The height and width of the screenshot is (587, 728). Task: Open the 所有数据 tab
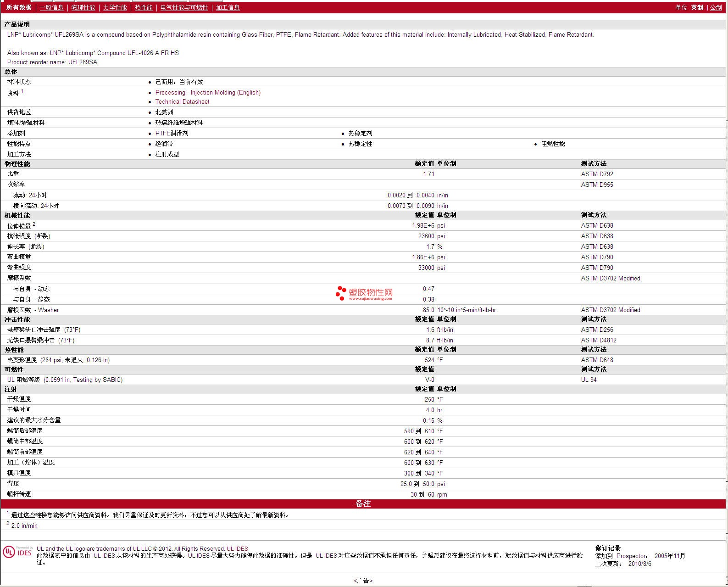19,8
